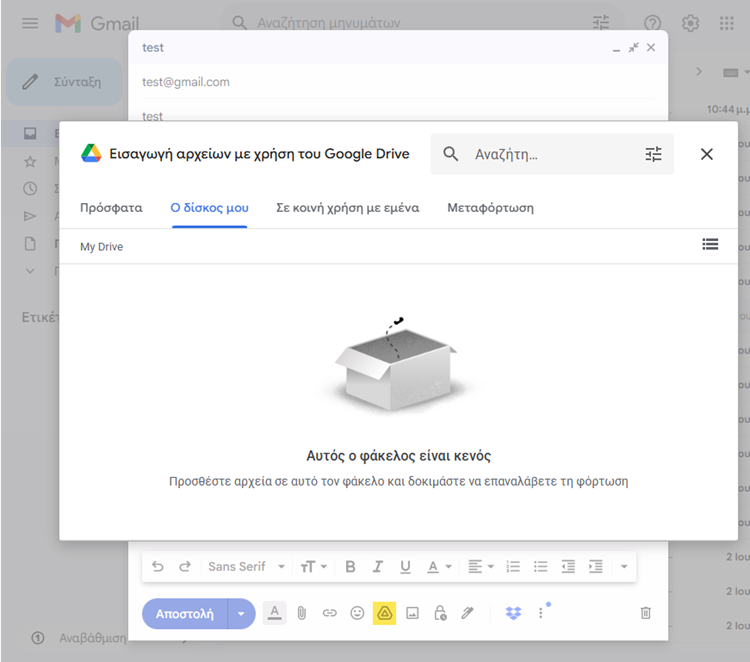This screenshot has height=662, width=750.
Task: Click the Drive dialog search magnifier
Action: tap(451, 154)
